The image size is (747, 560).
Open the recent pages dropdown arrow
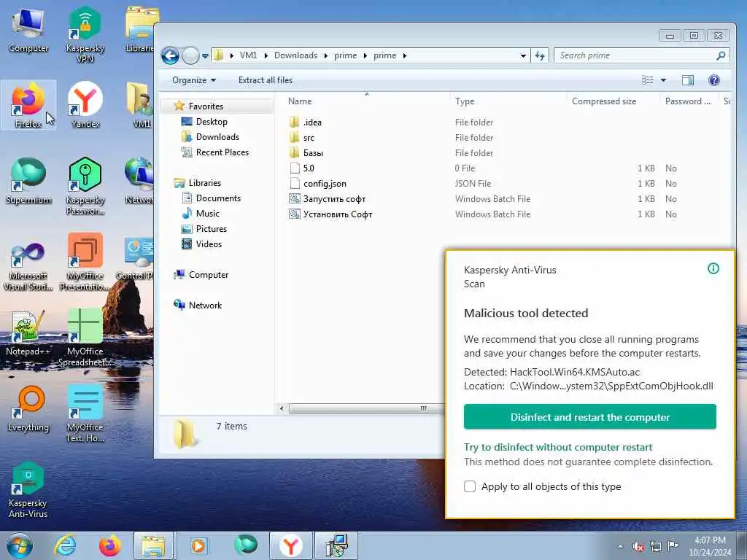[x=205, y=55]
